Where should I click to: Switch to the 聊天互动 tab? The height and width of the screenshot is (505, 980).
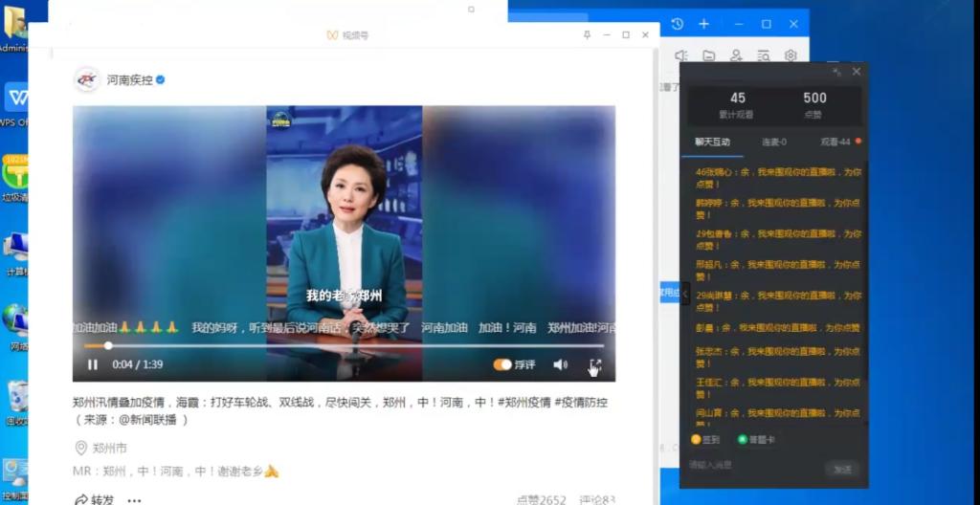point(713,142)
